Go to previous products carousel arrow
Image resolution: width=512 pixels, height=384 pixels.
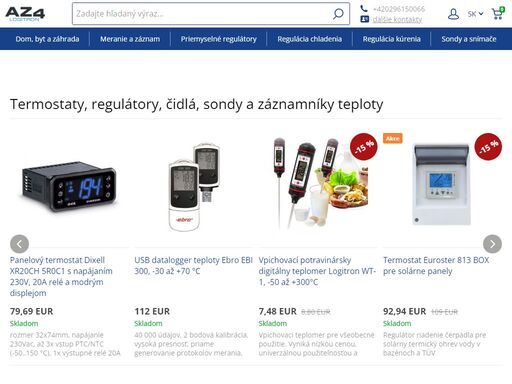[19, 244]
